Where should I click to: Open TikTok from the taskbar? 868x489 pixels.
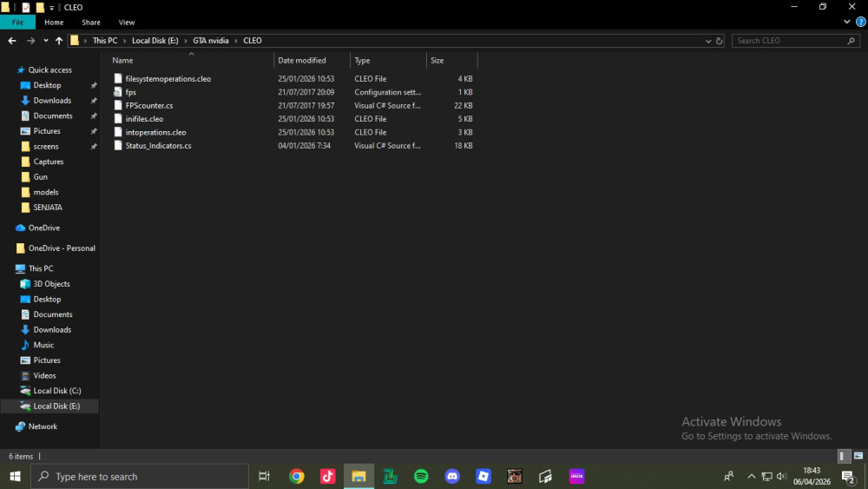(328, 476)
